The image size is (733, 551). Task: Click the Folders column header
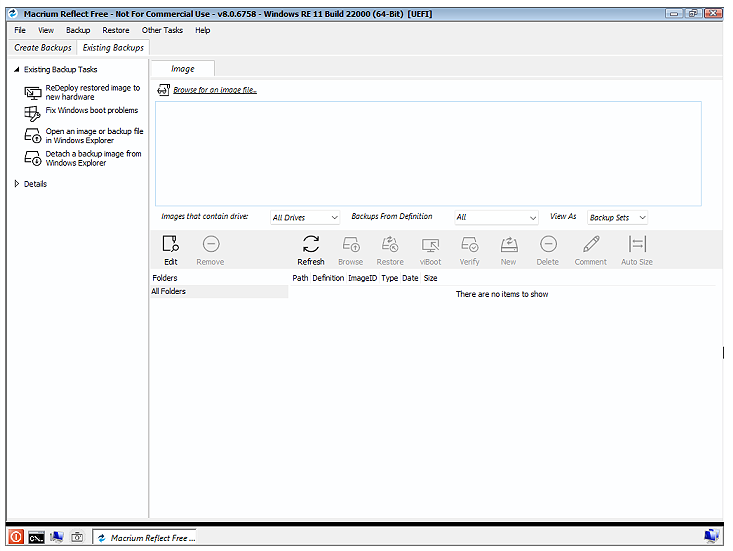tap(165, 278)
